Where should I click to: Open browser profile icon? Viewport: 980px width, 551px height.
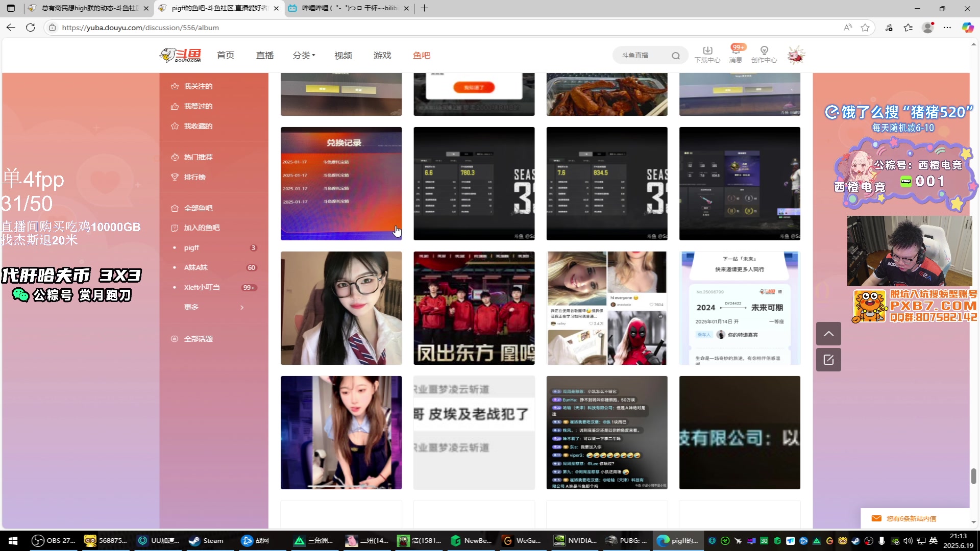coord(928,28)
